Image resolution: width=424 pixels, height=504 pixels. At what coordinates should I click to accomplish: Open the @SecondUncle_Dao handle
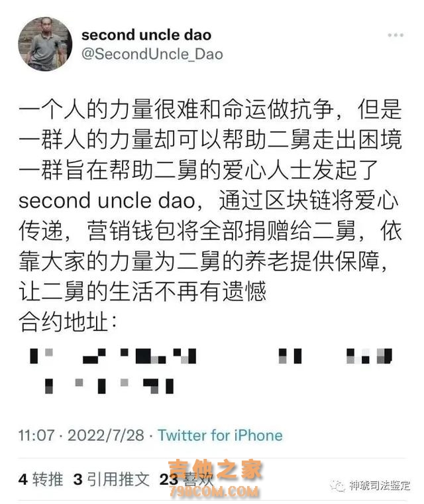click(x=152, y=54)
